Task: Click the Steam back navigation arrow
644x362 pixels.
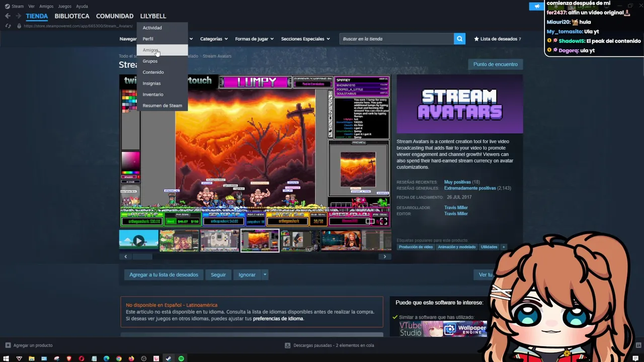Action: (x=8, y=16)
